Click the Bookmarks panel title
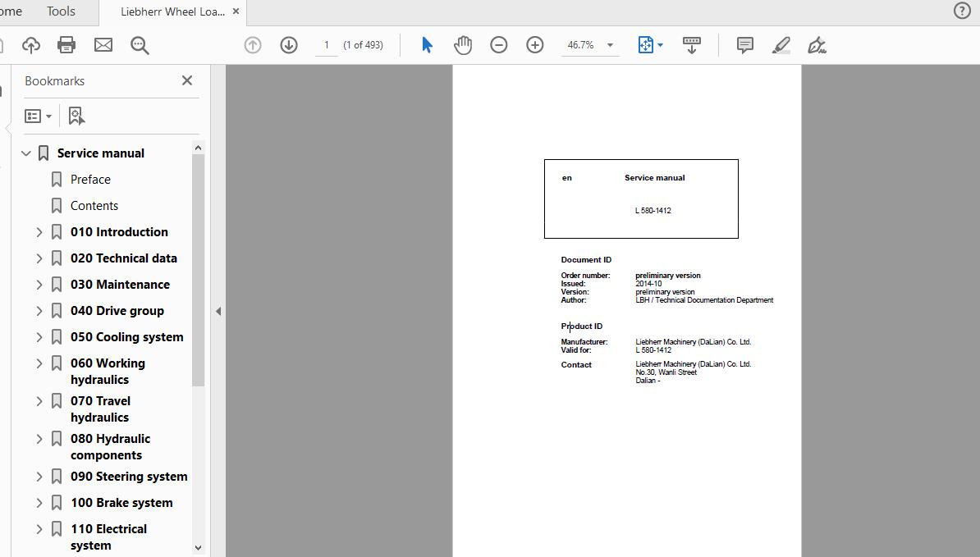 tap(54, 80)
